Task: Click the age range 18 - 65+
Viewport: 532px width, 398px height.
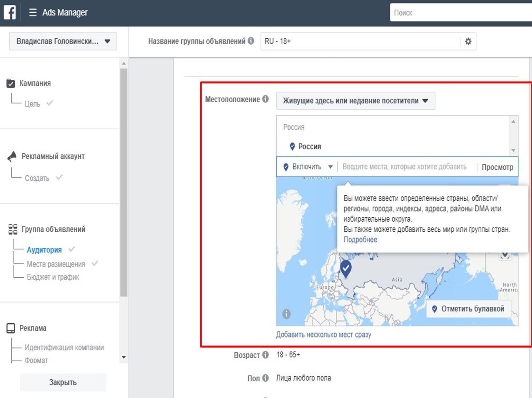Action: click(288, 355)
